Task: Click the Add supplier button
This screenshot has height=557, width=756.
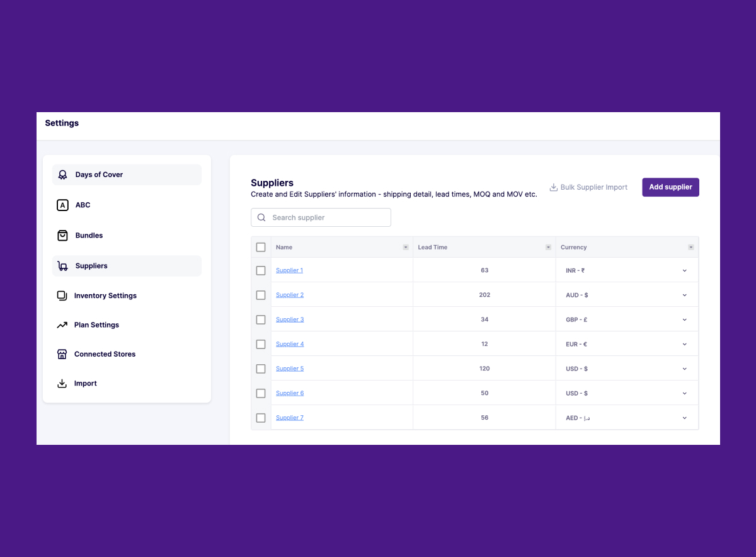Action: click(670, 187)
